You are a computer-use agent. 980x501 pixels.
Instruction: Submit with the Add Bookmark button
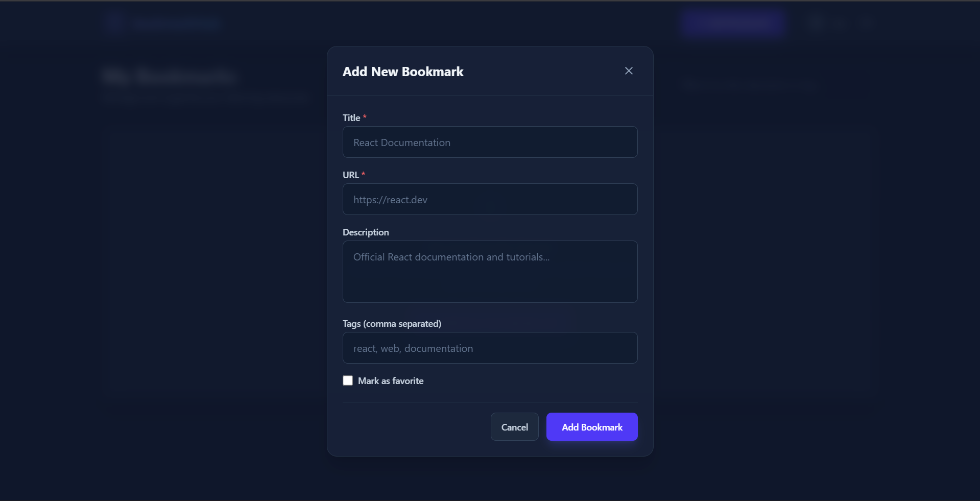point(591,427)
